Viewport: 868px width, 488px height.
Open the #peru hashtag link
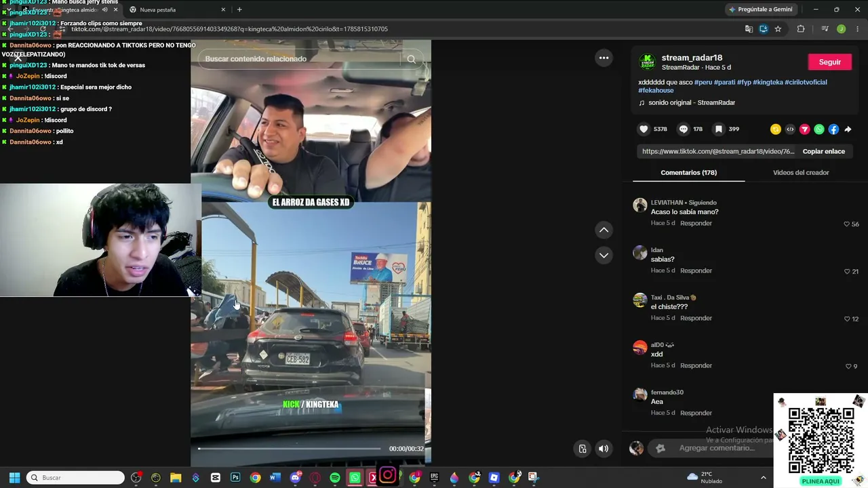tap(703, 83)
